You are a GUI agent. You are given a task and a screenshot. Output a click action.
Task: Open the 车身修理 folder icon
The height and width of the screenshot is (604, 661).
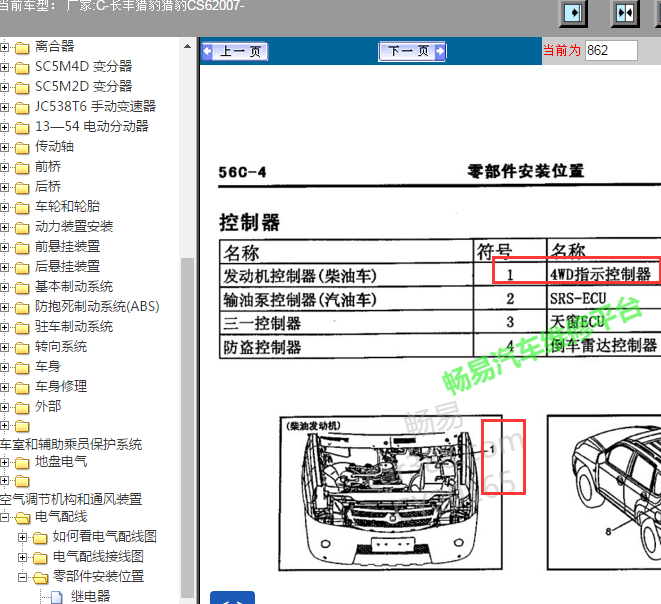pyautogui.click(x=22, y=388)
